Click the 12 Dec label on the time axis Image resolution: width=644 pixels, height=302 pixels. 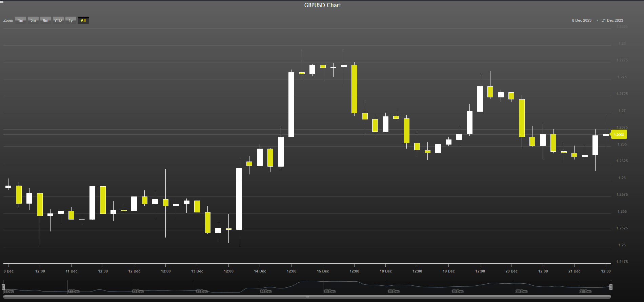[x=134, y=271]
